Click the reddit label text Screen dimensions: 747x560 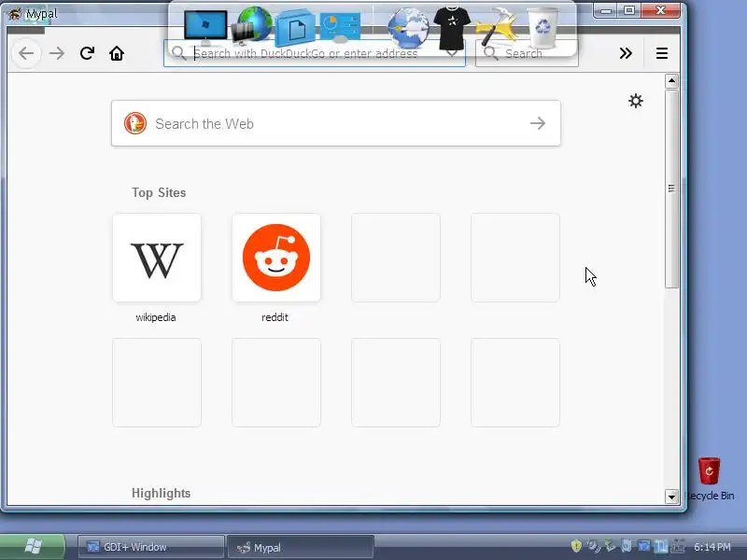coord(275,317)
